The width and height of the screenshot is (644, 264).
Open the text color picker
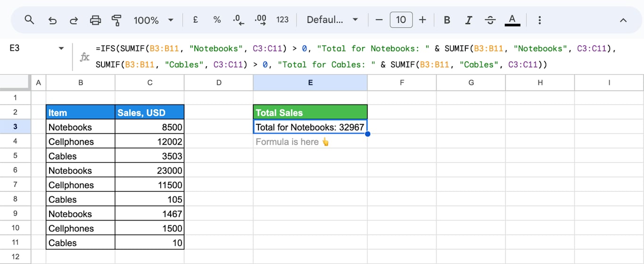[x=512, y=20]
